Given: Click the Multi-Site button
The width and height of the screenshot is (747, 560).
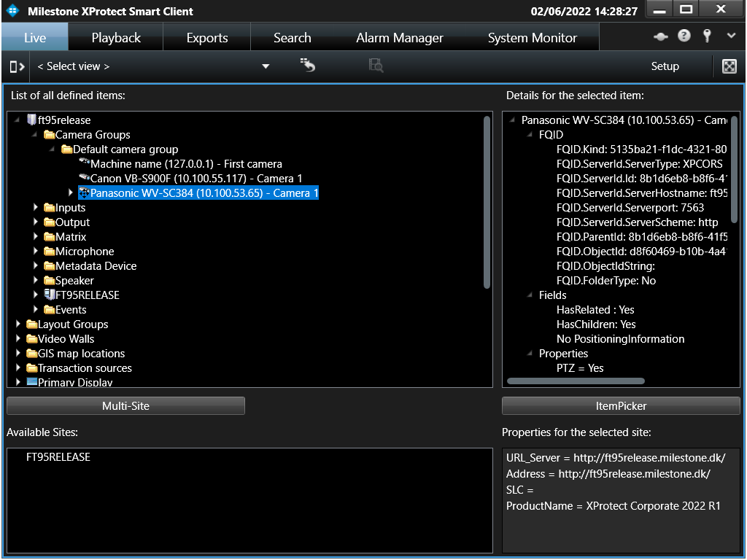Looking at the screenshot, I should point(125,405).
